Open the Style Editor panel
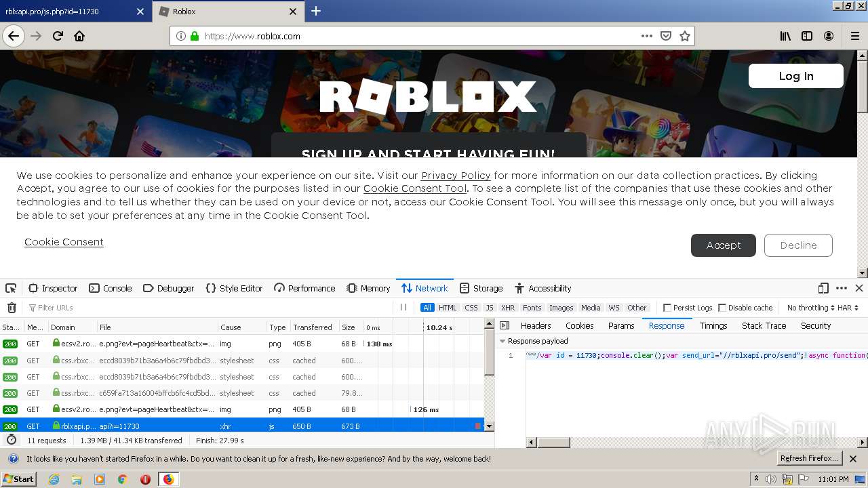 (x=234, y=288)
